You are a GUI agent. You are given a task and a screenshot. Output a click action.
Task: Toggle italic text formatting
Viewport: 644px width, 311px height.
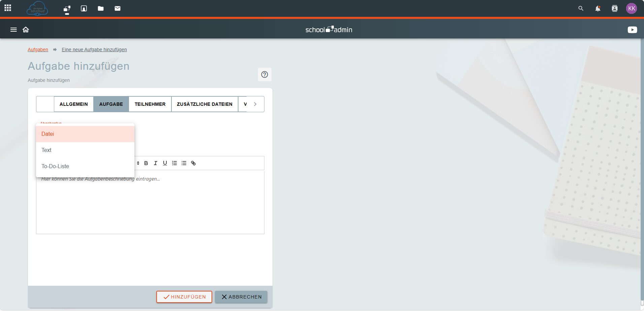(x=156, y=163)
